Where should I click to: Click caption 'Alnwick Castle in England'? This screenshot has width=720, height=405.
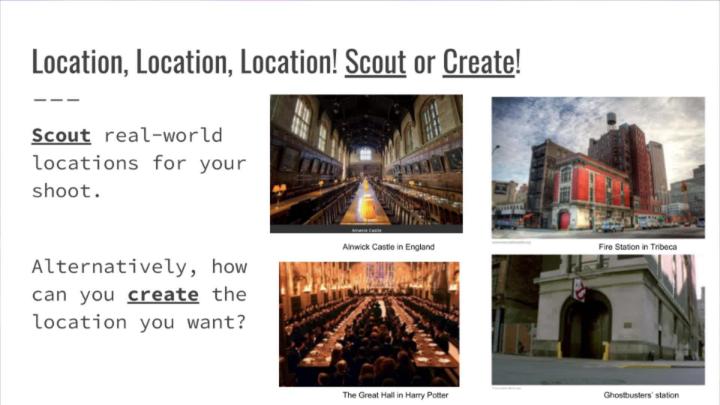pyautogui.click(x=388, y=247)
